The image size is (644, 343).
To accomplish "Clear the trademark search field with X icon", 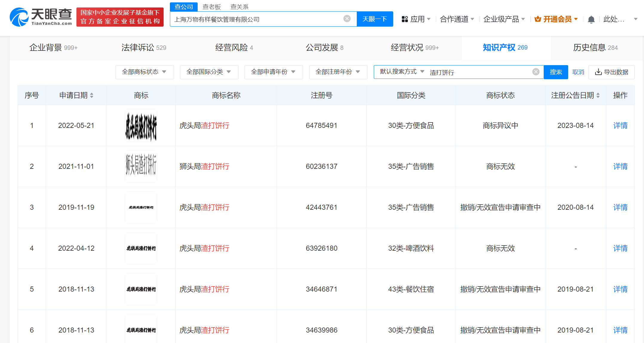I will tap(536, 72).
